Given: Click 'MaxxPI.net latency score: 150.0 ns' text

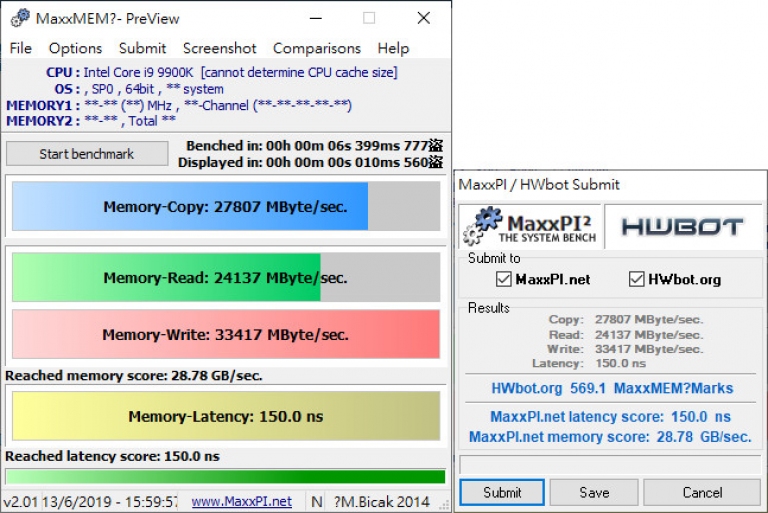Looking at the screenshot, I should click(x=610, y=416).
